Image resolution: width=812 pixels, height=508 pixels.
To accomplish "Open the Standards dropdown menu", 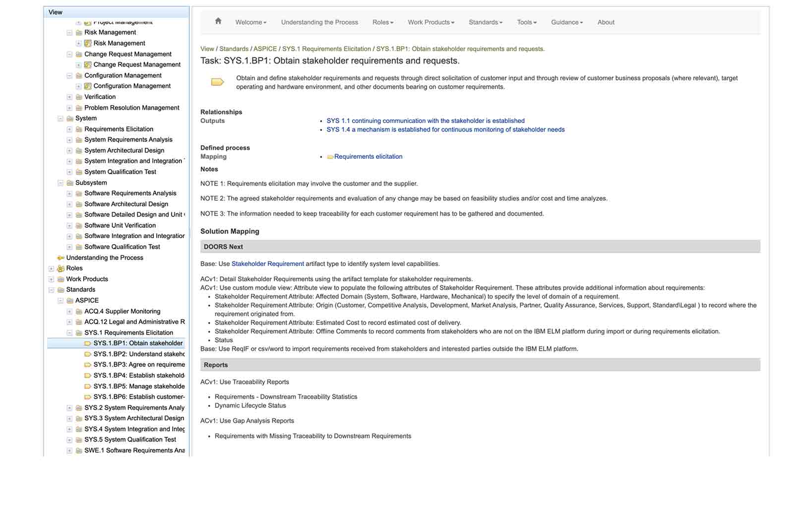I will click(x=485, y=22).
